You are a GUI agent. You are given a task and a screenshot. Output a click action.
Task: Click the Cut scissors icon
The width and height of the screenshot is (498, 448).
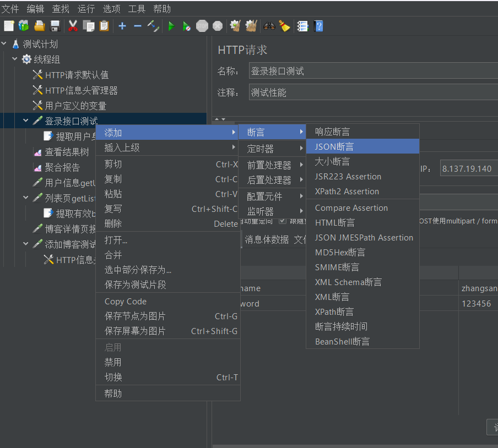coord(73,26)
